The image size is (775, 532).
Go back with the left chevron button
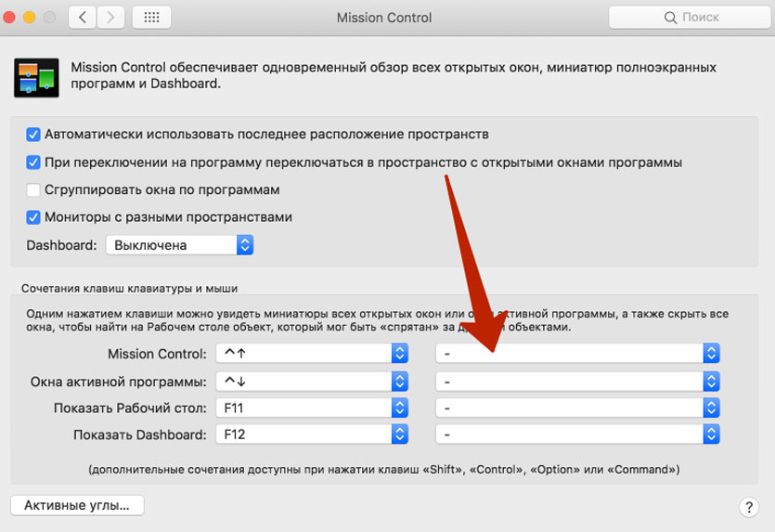tap(82, 18)
